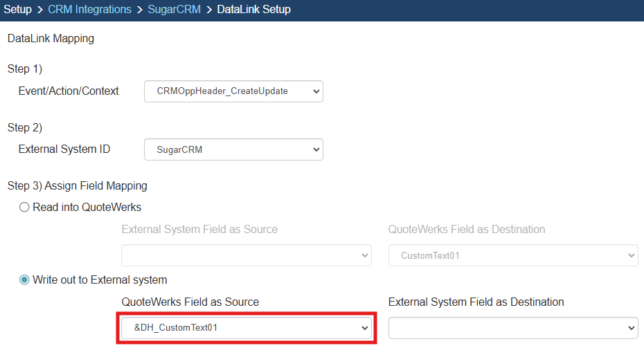The width and height of the screenshot is (644, 348).
Task: Open the empty External System Field as Destination dropdown
Action: [x=512, y=328]
